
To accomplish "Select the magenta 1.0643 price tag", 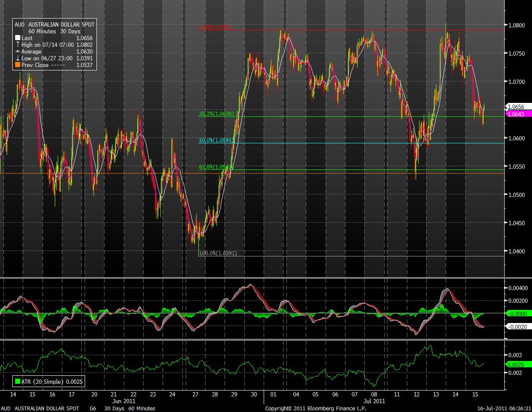I will point(516,114).
